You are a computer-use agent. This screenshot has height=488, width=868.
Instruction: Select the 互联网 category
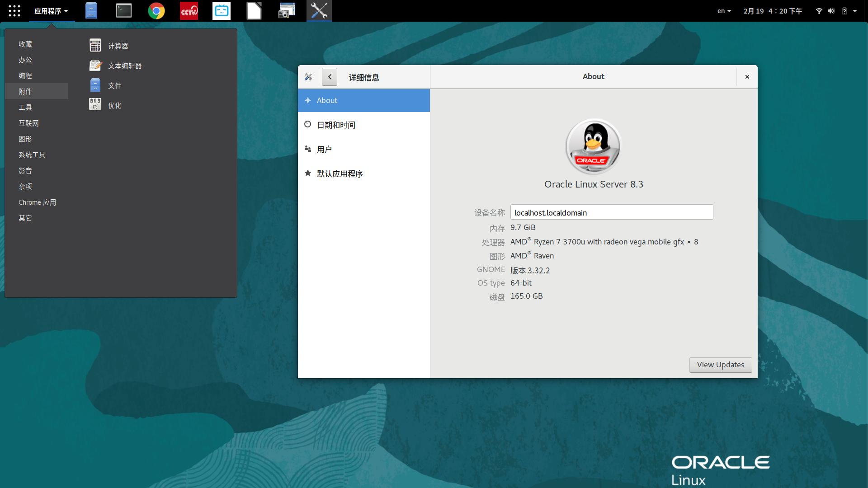pos(37,123)
